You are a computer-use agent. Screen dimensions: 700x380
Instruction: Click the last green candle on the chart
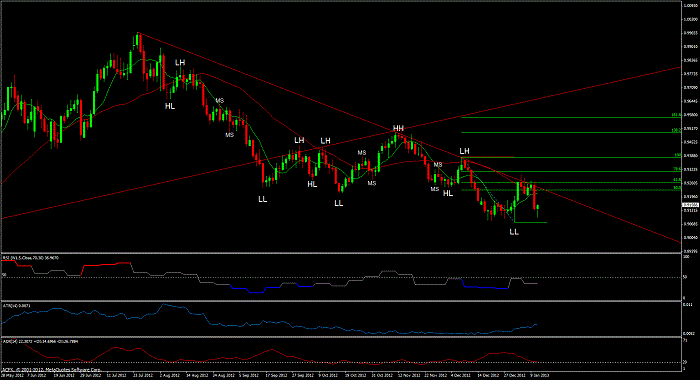(x=538, y=210)
